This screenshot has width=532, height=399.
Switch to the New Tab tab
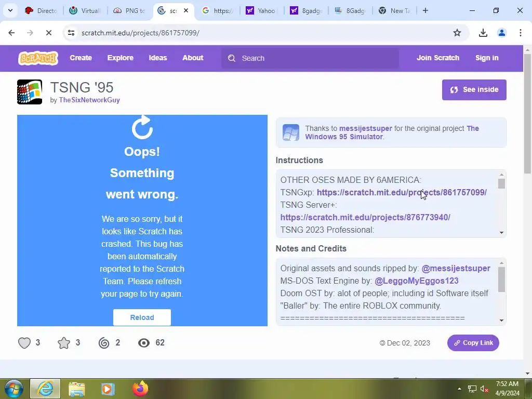[394, 10]
